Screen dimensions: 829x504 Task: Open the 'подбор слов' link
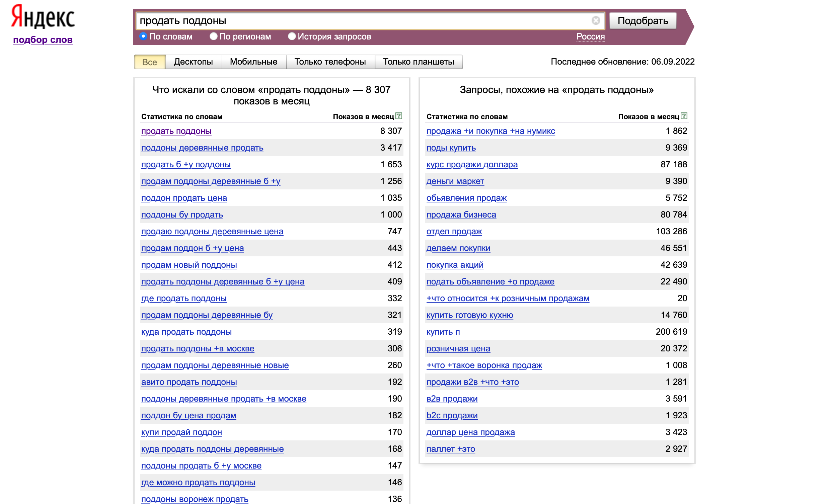[x=43, y=40]
